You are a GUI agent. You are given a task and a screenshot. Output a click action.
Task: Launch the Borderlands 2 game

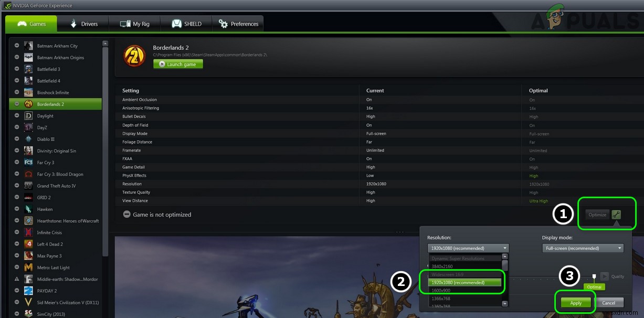[x=178, y=64]
